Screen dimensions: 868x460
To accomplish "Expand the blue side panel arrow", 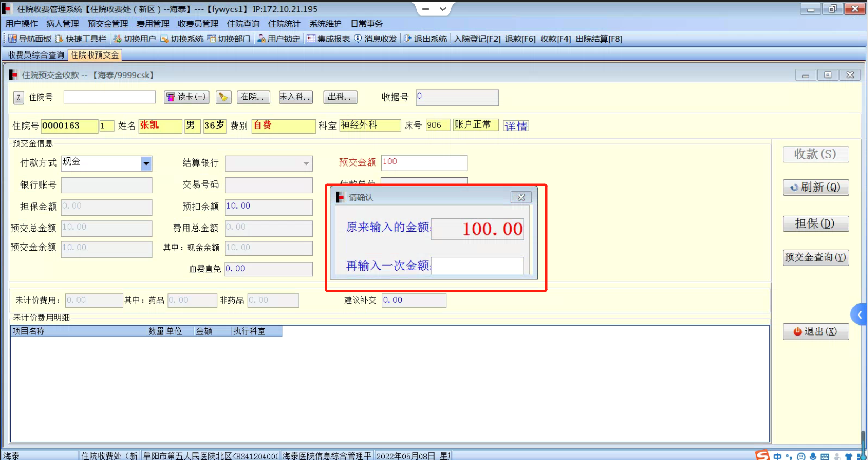I will [x=859, y=314].
